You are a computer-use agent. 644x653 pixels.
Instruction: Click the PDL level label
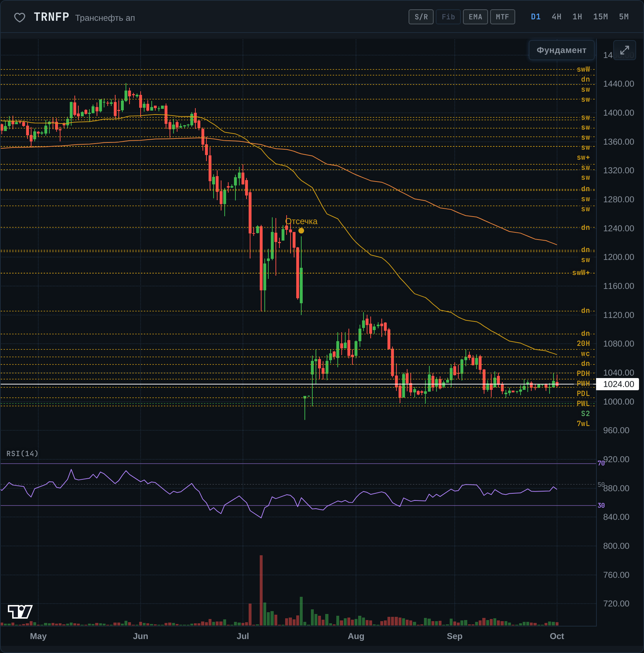[x=583, y=394]
